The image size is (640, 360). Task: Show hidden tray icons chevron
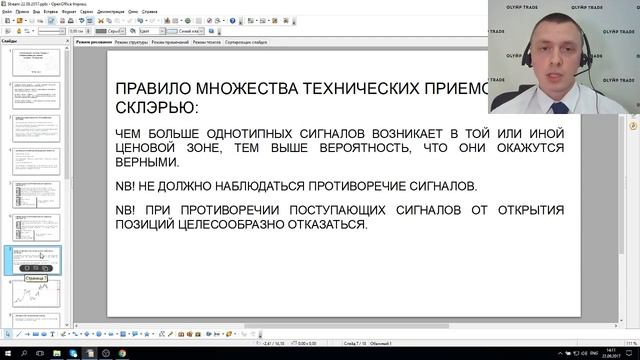tap(560, 353)
